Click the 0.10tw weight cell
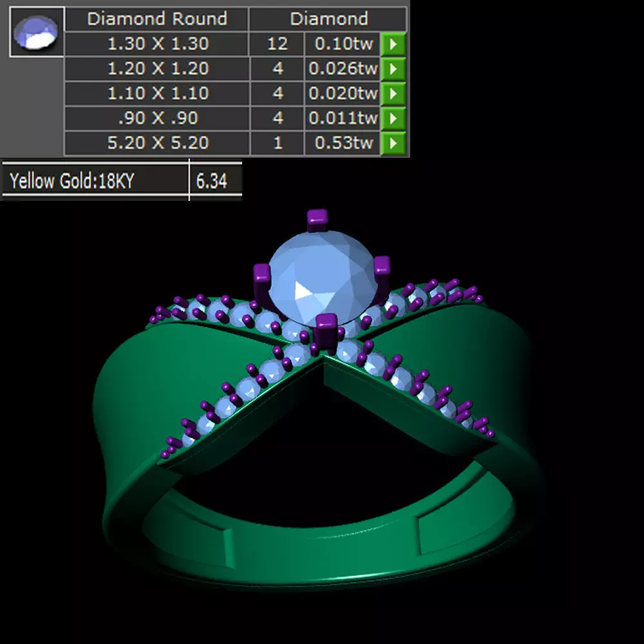 (343, 44)
